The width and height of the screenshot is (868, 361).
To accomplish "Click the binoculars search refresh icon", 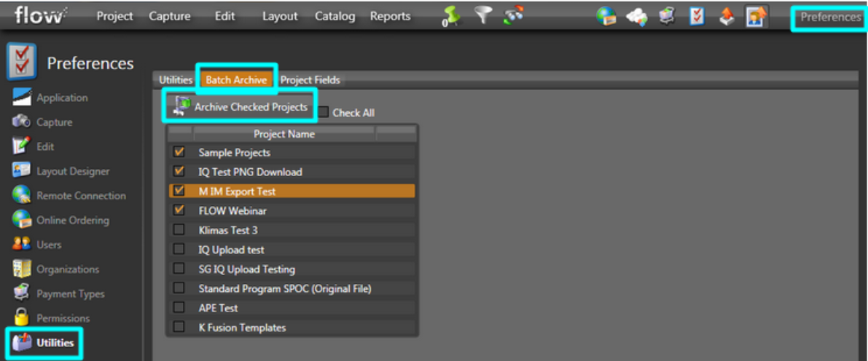I will point(513,17).
